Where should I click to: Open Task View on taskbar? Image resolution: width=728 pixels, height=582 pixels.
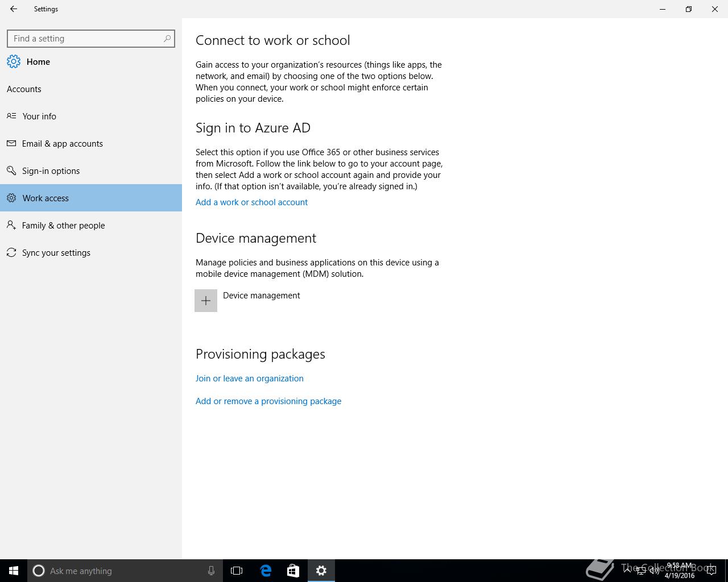coord(237,571)
